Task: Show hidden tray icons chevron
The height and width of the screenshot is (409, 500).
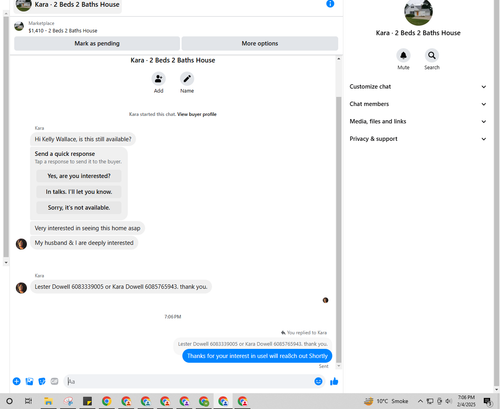Action: pyautogui.click(x=420, y=401)
